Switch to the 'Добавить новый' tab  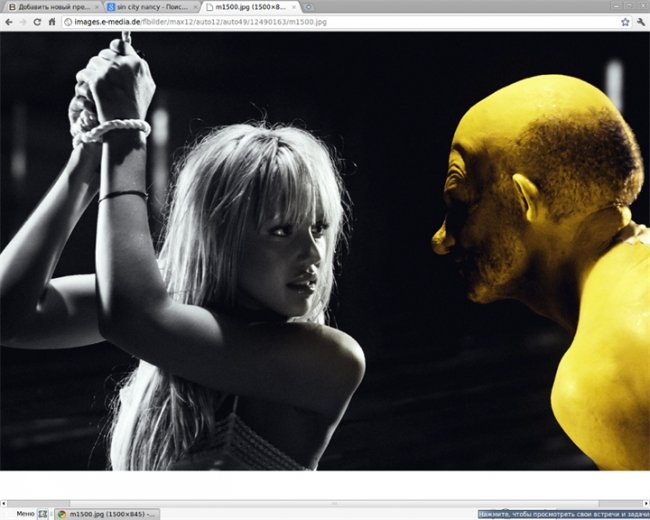(48, 7)
